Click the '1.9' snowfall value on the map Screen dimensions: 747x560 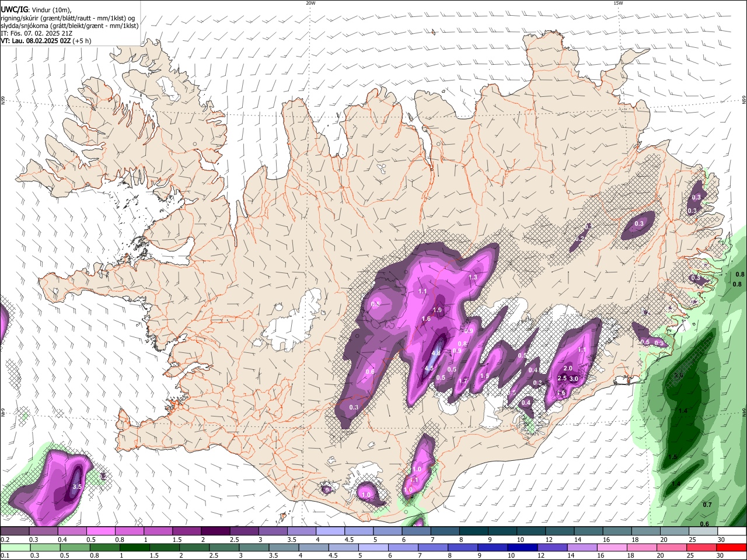click(438, 310)
